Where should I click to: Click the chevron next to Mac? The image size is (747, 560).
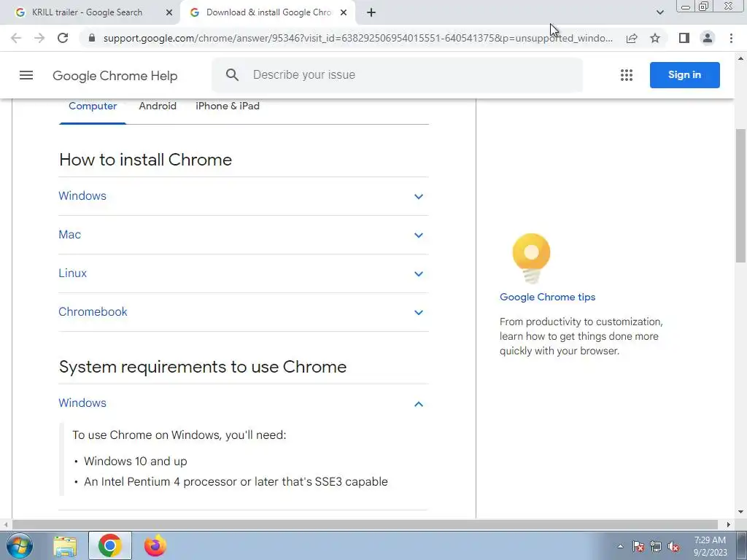[418, 236]
